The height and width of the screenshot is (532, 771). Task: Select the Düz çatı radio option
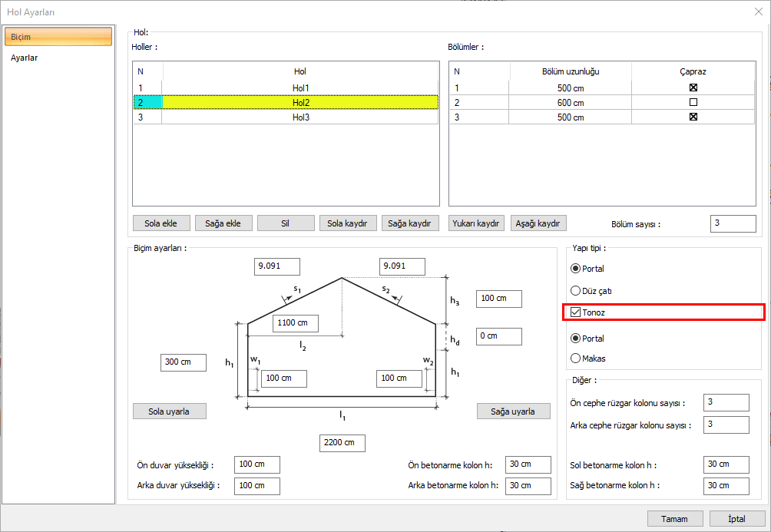pos(576,291)
